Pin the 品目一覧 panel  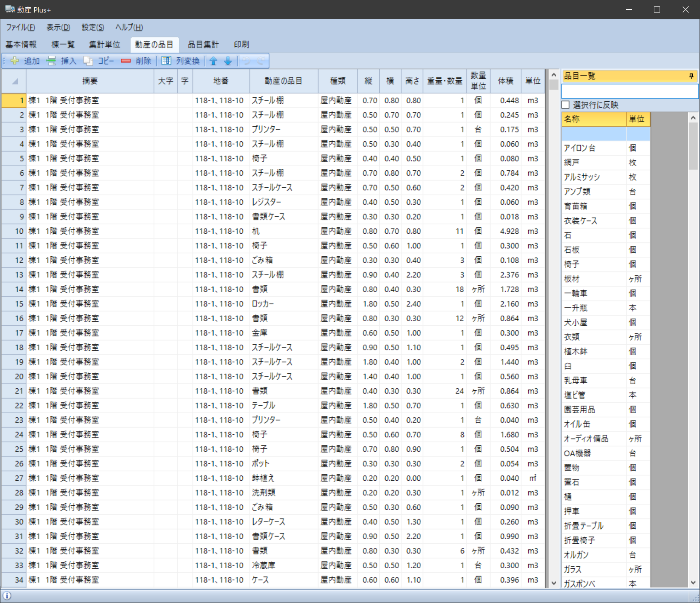coord(691,76)
